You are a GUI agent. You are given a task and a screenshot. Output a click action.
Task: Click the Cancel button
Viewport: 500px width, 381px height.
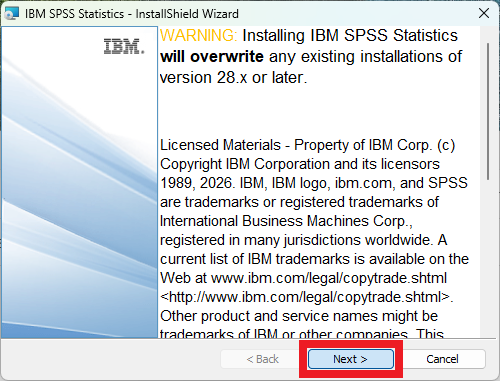(442, 359)
